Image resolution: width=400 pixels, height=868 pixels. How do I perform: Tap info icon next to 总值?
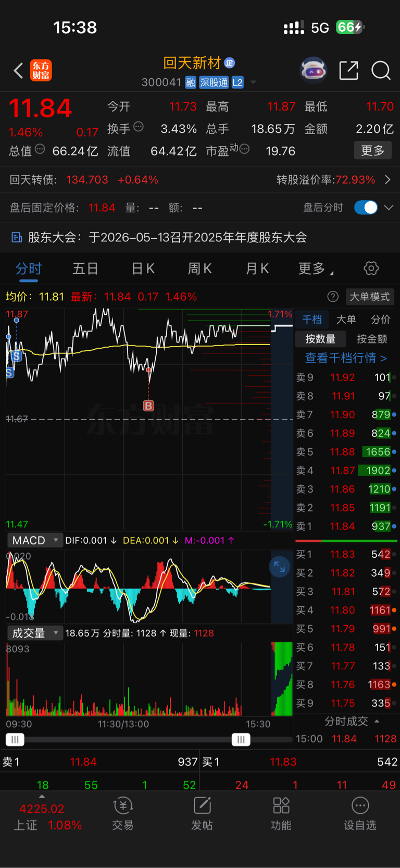pos(40,150)
